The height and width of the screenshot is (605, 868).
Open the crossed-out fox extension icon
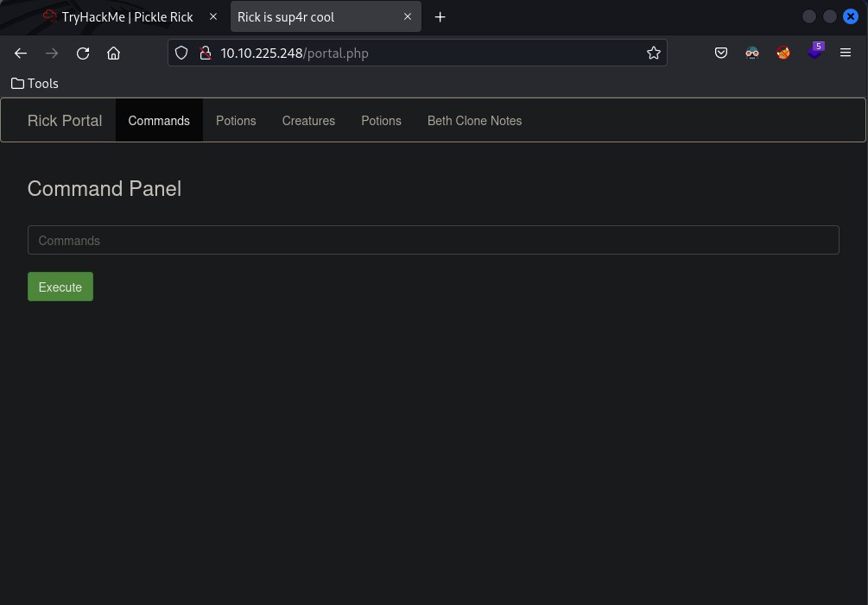(x=783, y=54)
